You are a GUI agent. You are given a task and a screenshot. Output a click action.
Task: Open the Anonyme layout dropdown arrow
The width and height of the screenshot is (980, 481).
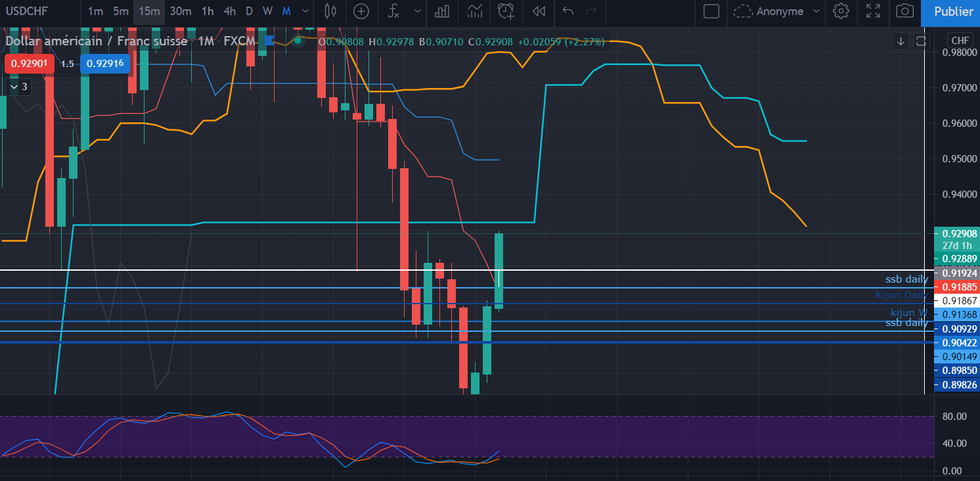pos(816,11)
